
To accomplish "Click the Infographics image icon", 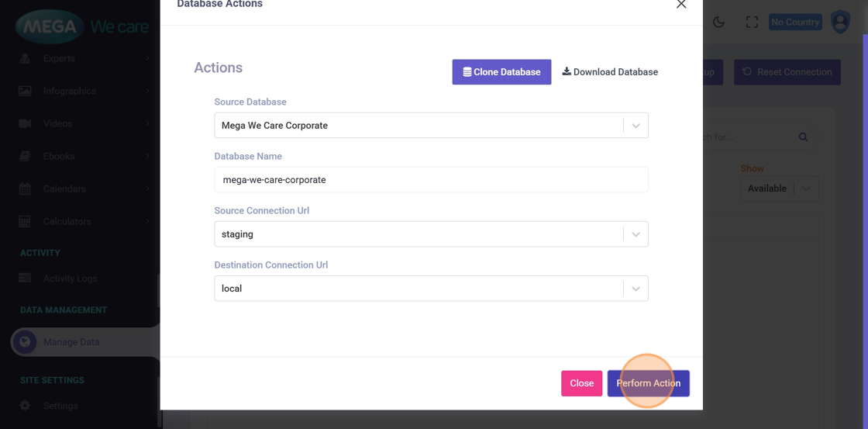I will (x=25, y=91).
